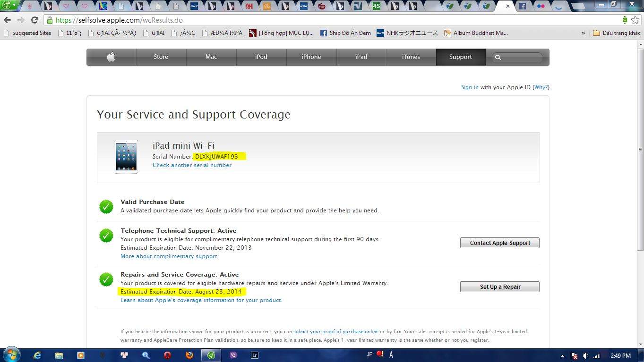Click the Windows Start orb
This screenshot has height=362, width=644.
[x=11, y=354]
